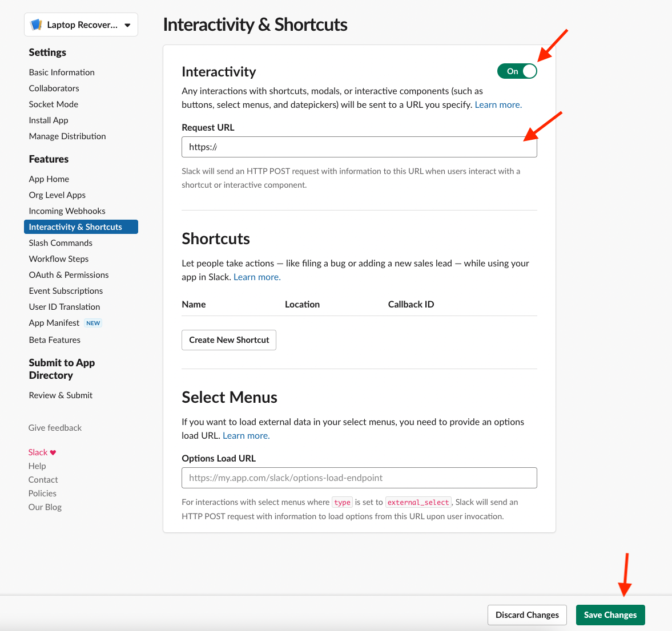This screenshot has width=672, height=631.
Task: Click the Slack heart link in sidebar
Action: coord(42,452)
